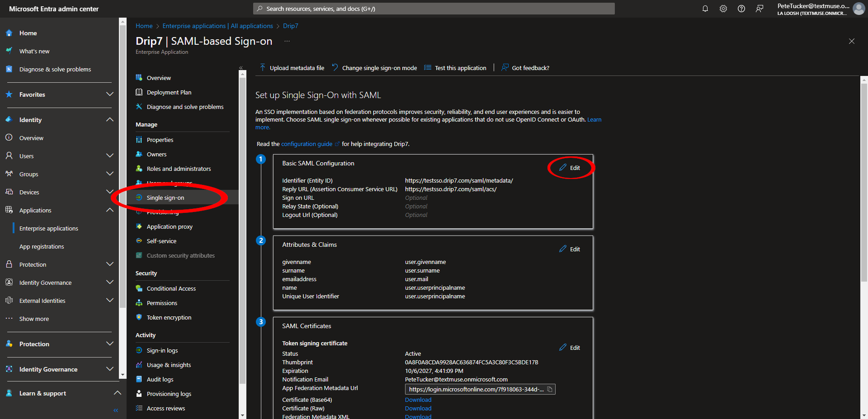
Task: Click the Token encryption shield icon
Action: (x=139, y=317)
